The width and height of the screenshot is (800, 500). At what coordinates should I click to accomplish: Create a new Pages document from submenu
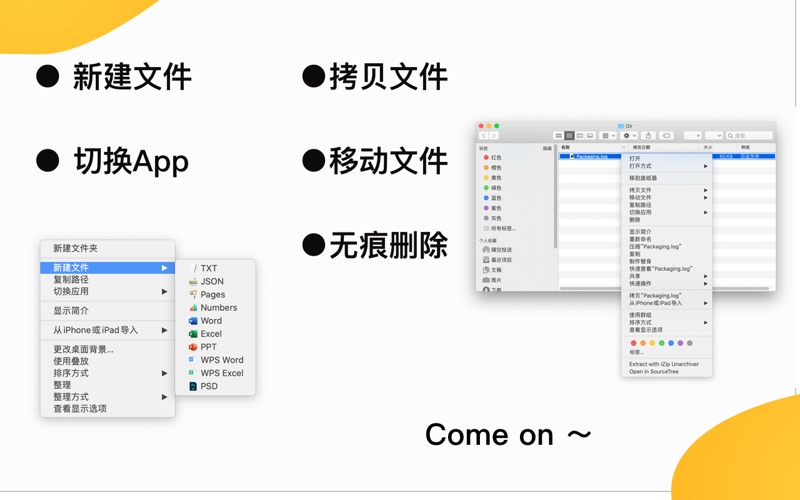(x=215, y=294)
